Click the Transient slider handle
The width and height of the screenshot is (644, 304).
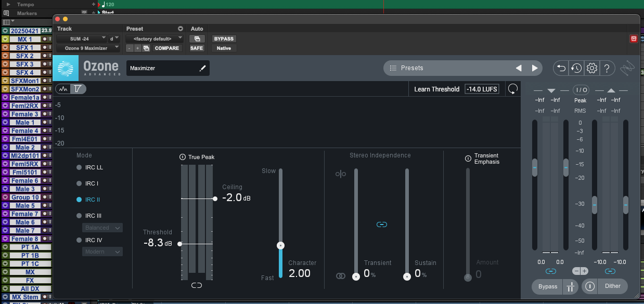[x=356, y=277]
